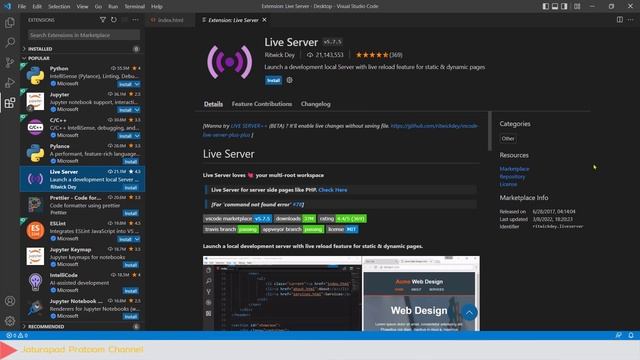Open errors and warnings status indicator
Image resolution: width=640 pixels, height=360 pixels.
pos(17,335)
